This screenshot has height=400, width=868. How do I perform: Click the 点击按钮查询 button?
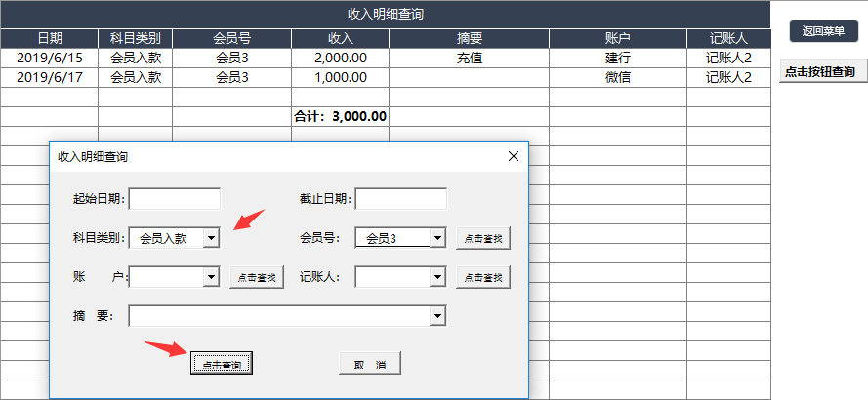pos(823,71)
